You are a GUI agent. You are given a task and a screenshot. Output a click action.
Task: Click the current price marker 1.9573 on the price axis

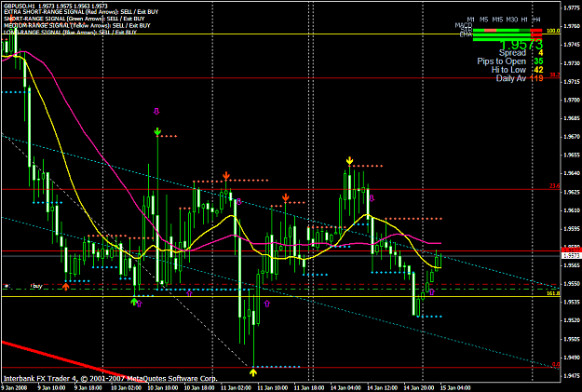(x=572, y=256)
